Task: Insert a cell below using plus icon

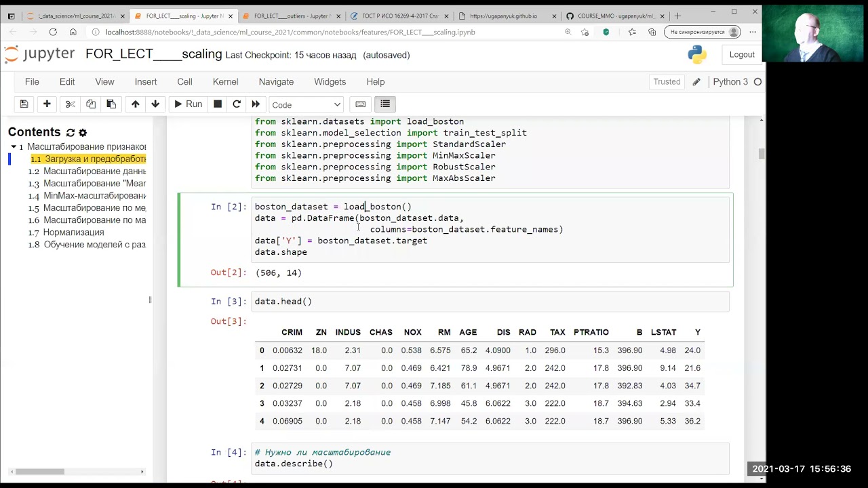Action: 47,104
